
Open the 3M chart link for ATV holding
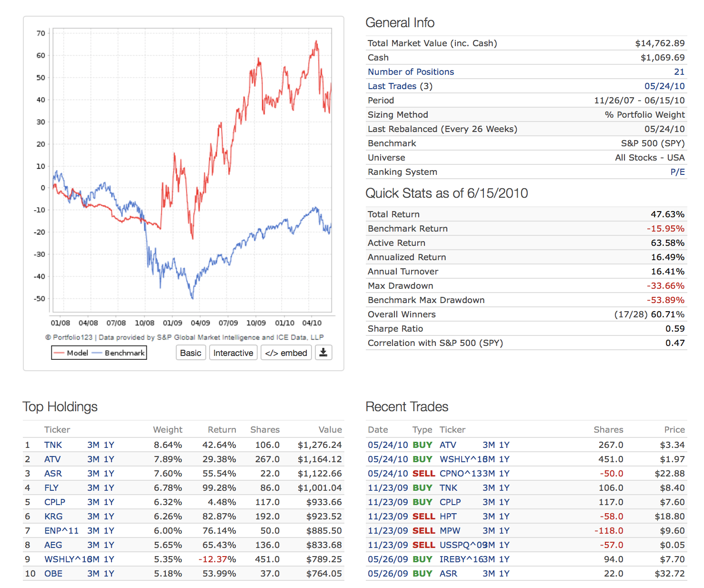tap(93, 459)
